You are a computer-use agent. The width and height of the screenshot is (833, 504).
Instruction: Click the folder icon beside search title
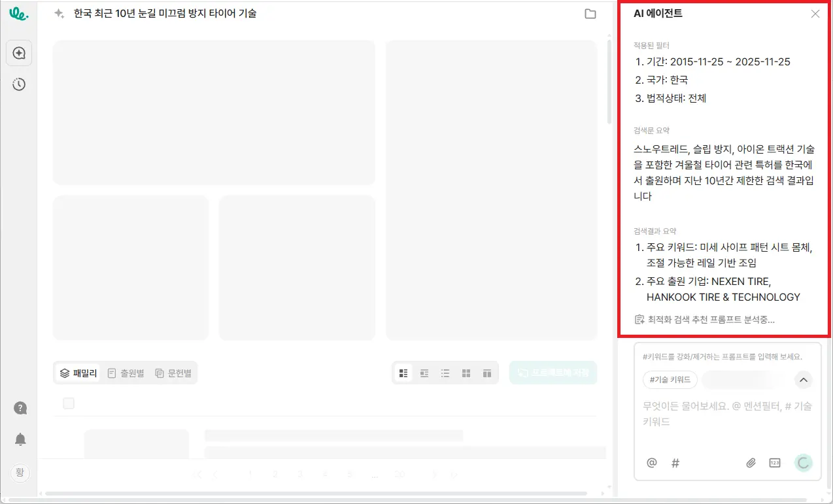(590, 14)
